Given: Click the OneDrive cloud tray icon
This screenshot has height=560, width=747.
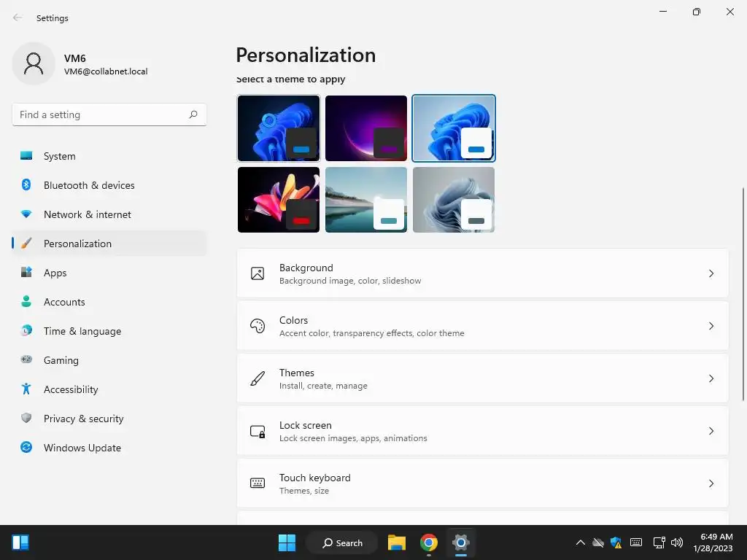Looking at the screenshot, I should click(x=598, y=542).
